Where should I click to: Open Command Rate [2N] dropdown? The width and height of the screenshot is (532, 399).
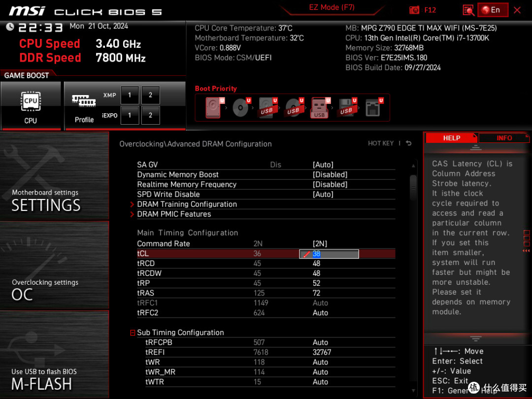320,244
